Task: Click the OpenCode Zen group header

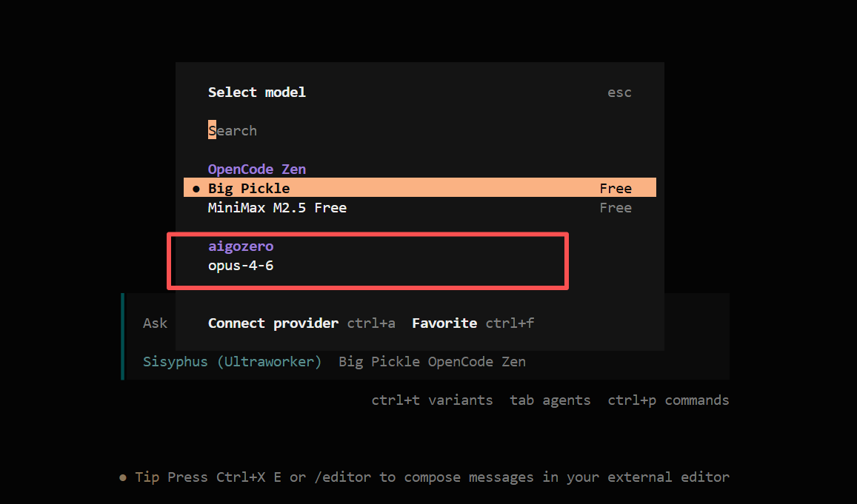Action: pyautogui.click(x=256, y=169)
